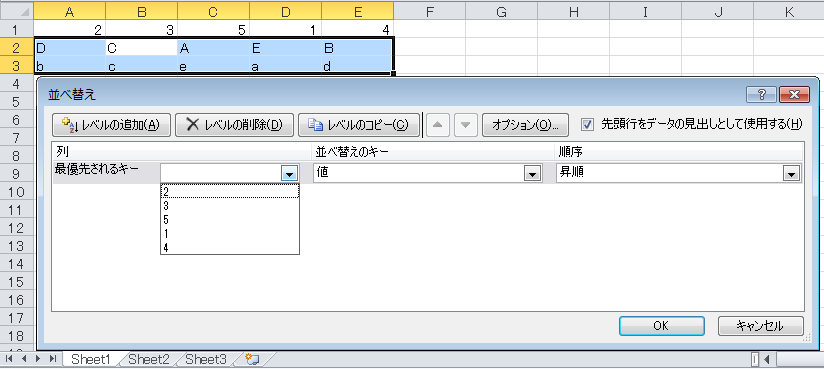Choose 5 from the column key list
824x369 pixels.
(230, 220)
